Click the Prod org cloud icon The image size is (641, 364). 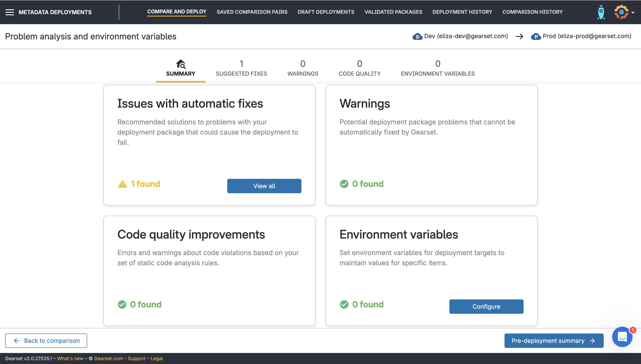[x=536, y=36]
